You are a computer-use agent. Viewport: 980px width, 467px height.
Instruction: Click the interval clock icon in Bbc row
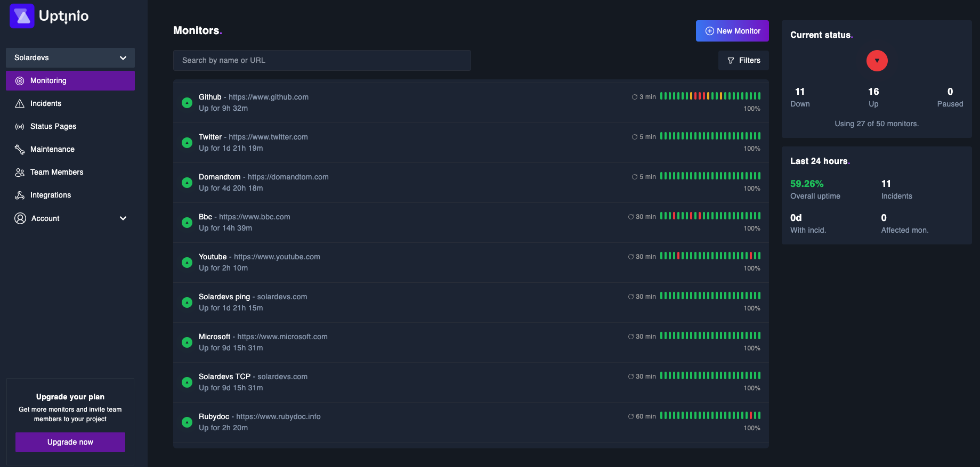click(631, 217)
